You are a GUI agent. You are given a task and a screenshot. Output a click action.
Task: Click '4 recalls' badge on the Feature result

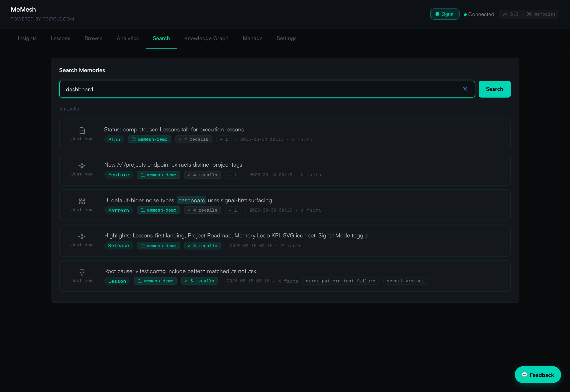tap(203, 175)
